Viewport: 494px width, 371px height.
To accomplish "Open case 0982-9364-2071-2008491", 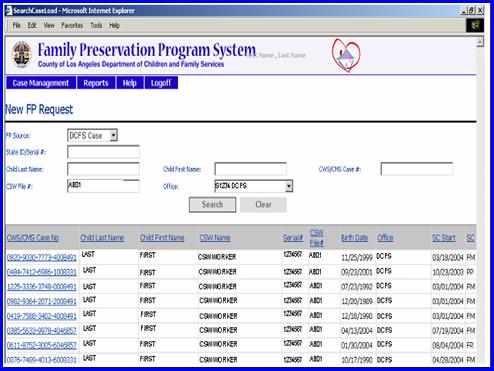I will click(x=42, y=302).
